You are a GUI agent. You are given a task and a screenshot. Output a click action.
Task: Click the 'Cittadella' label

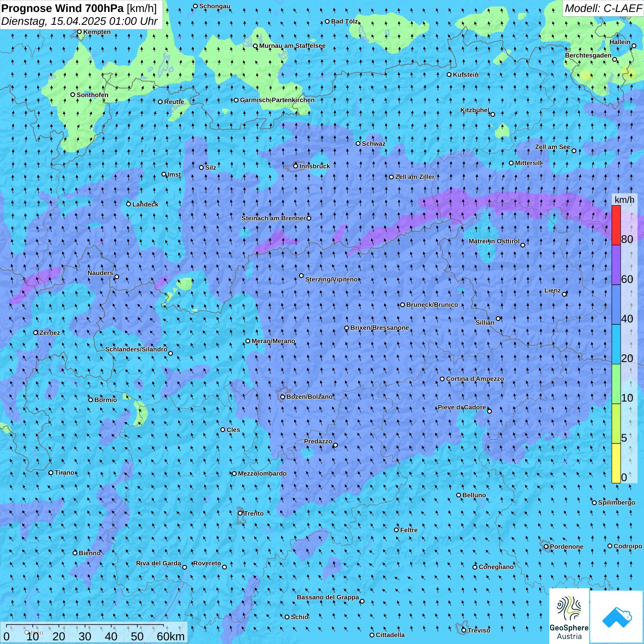390,635
